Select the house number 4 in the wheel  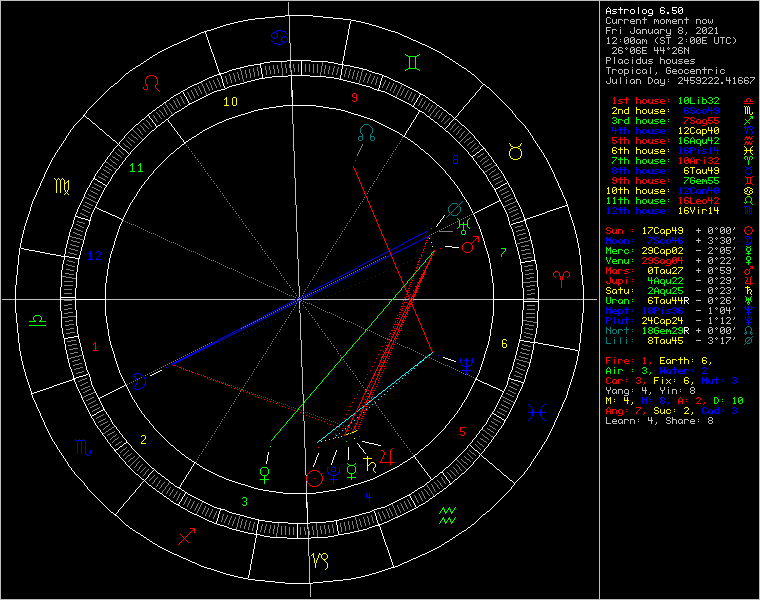(368, 497)
